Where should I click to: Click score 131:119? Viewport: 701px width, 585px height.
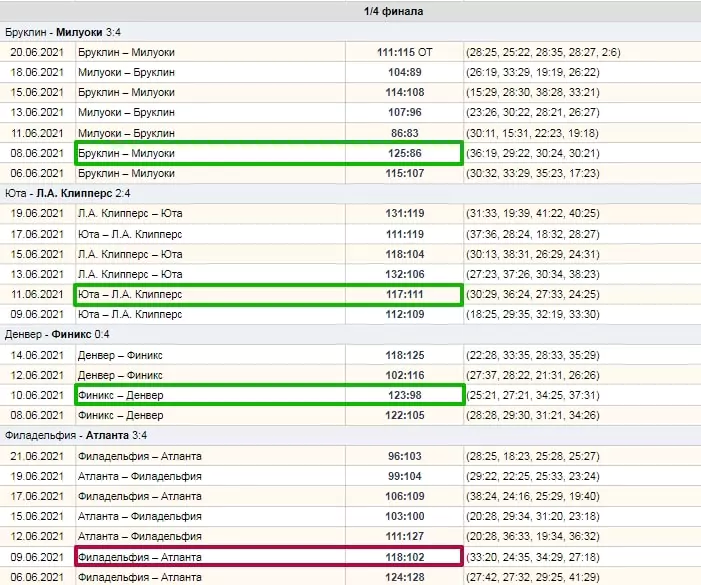(x=405, y=214)
